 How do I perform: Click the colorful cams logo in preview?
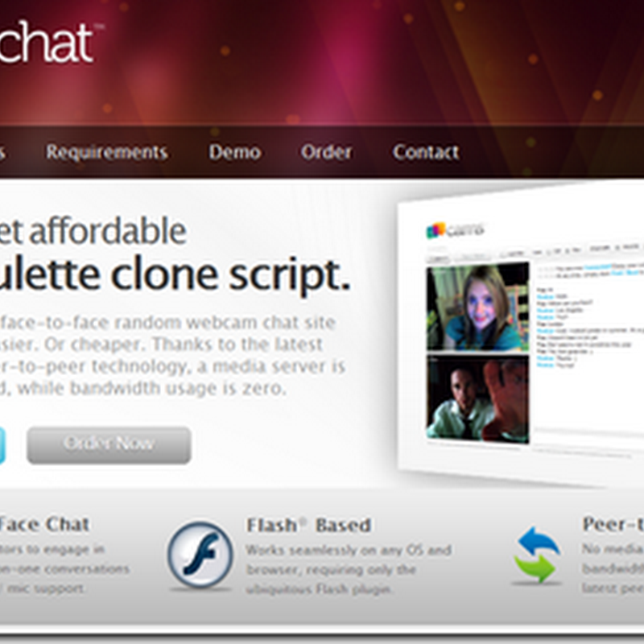[x=455, y=230]
